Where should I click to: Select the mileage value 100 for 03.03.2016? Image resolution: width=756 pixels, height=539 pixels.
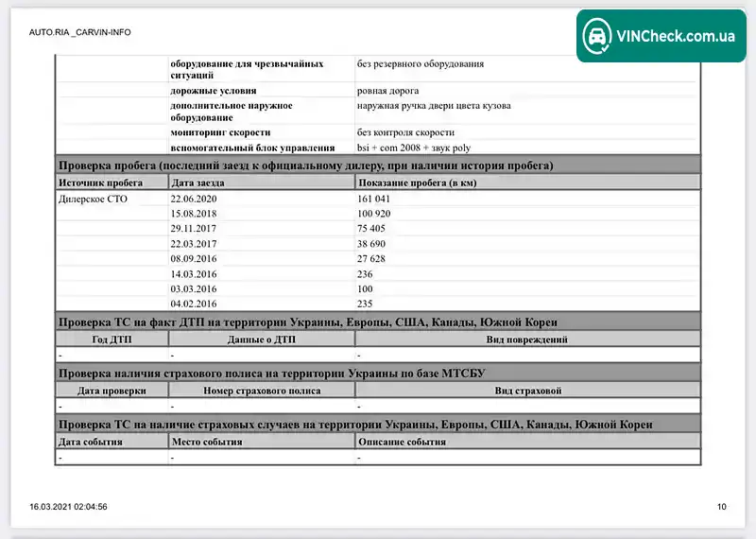coord(365,289)
